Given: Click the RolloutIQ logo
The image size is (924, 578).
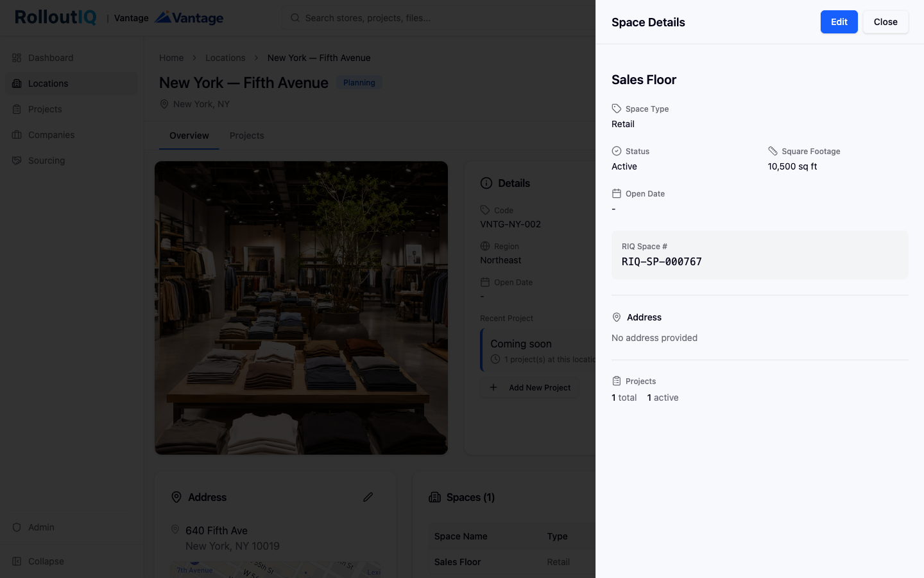Looking at the screenshot, I should (x=56, y=17).
